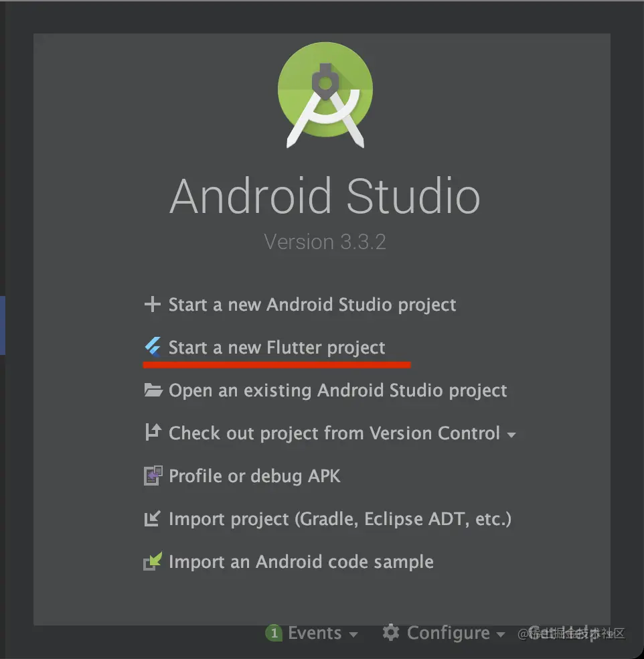Viewport: 644px width, 659px height.
Task: Click the Flutter logo icon
Action: [x=153, y=347]
